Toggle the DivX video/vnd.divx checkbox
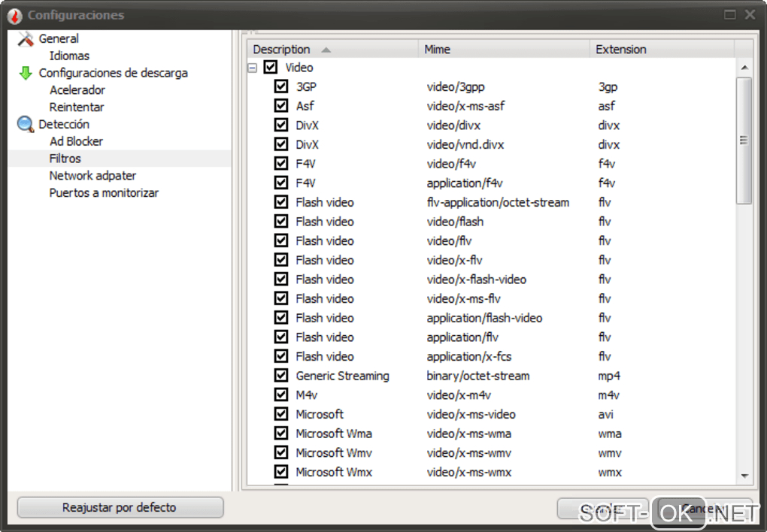 (280, 144)
